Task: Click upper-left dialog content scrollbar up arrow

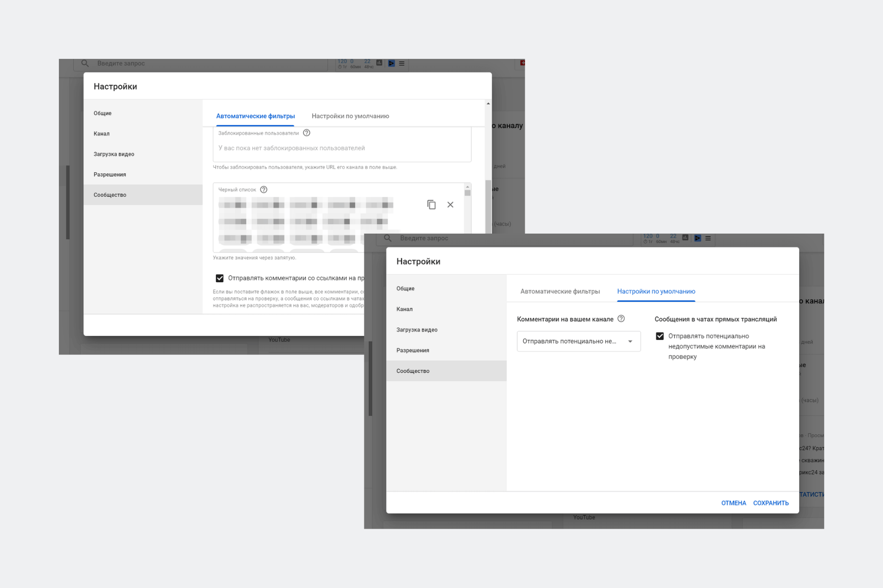Action: pyautogui.click(x=488, y=103)
